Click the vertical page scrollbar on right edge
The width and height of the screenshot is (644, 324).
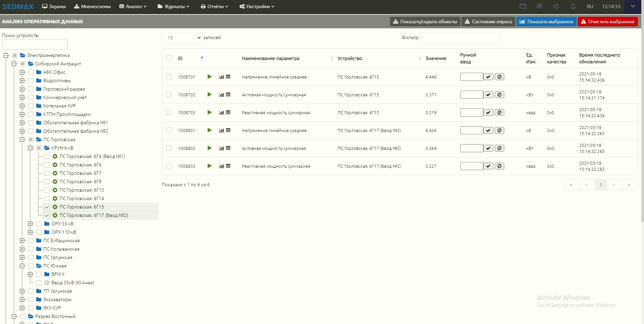click(642, 118)
